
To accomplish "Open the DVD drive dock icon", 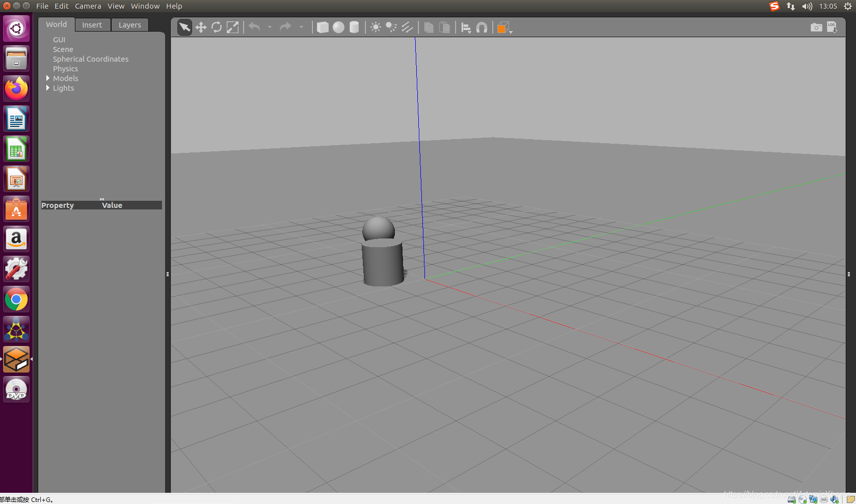I will 16,390.
